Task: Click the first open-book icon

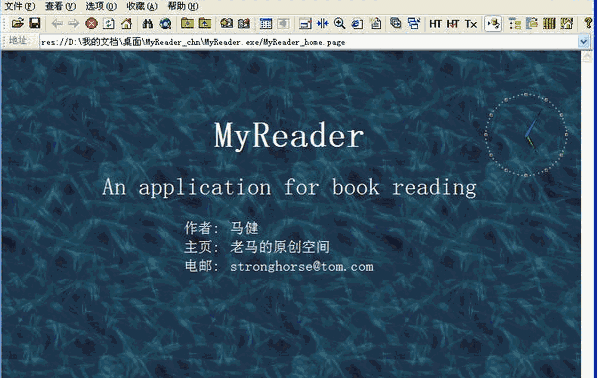Action: [227, 24]
